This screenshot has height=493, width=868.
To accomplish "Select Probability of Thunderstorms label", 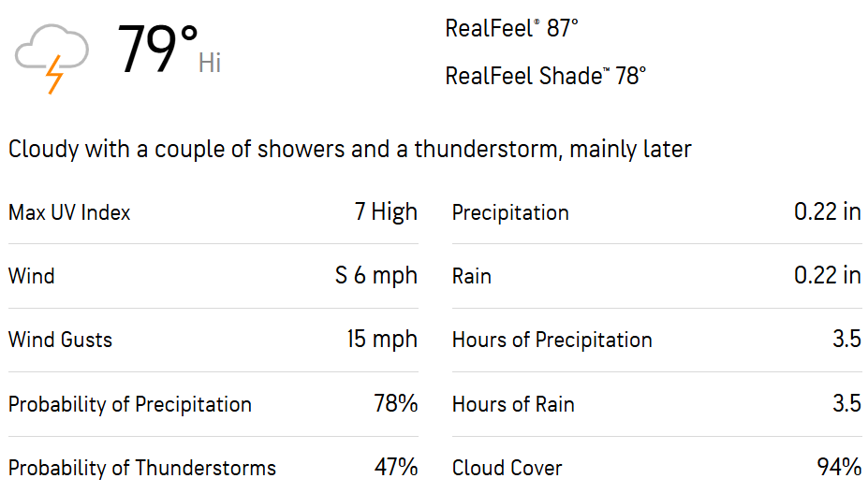I will 142,468.
